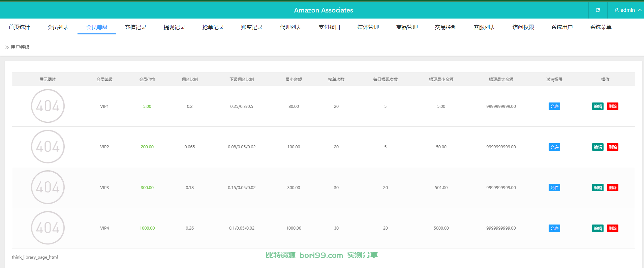The height and width of the screenshot is (268, 644).
Task: Delete the VIP2 level row
Action: pyautogui.click(x=613, y=147)
